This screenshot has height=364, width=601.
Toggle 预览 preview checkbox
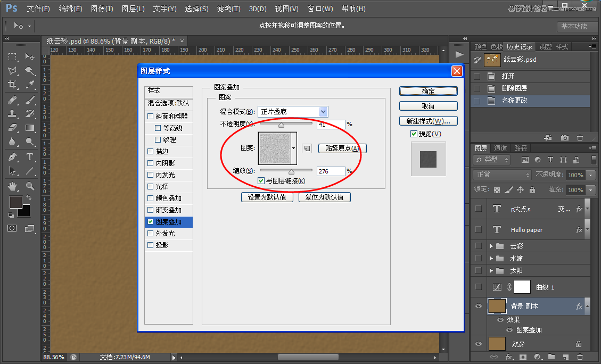tap(414, 134)
